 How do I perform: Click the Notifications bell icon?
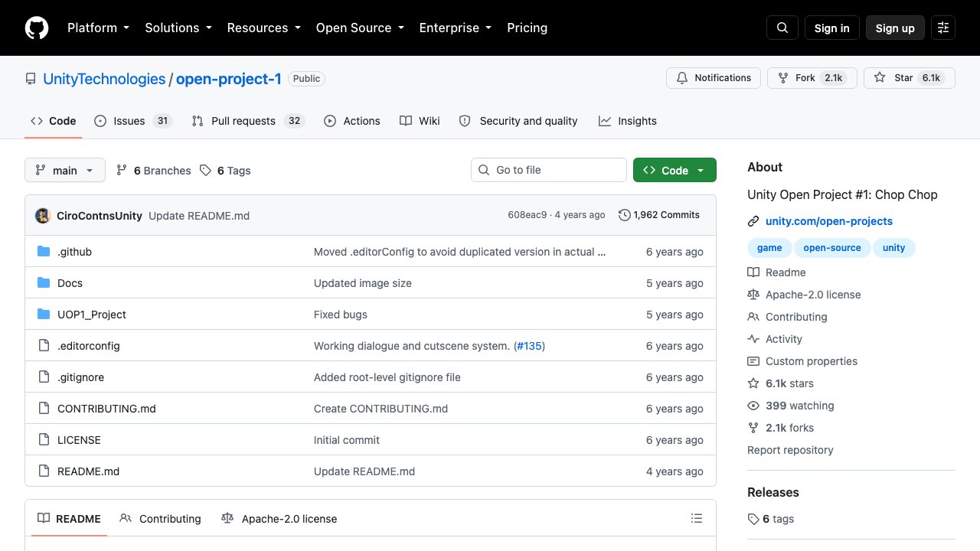pos(682,78)
